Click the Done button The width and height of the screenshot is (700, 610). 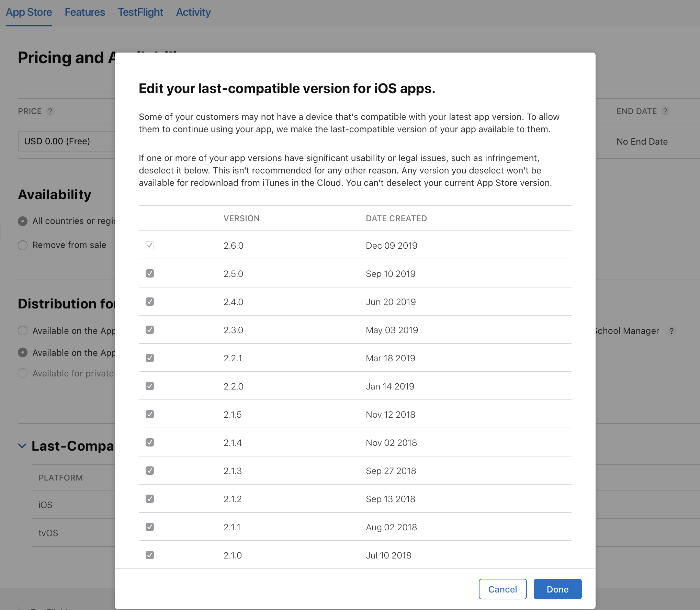pyautogui.click(x=558, y=589)
